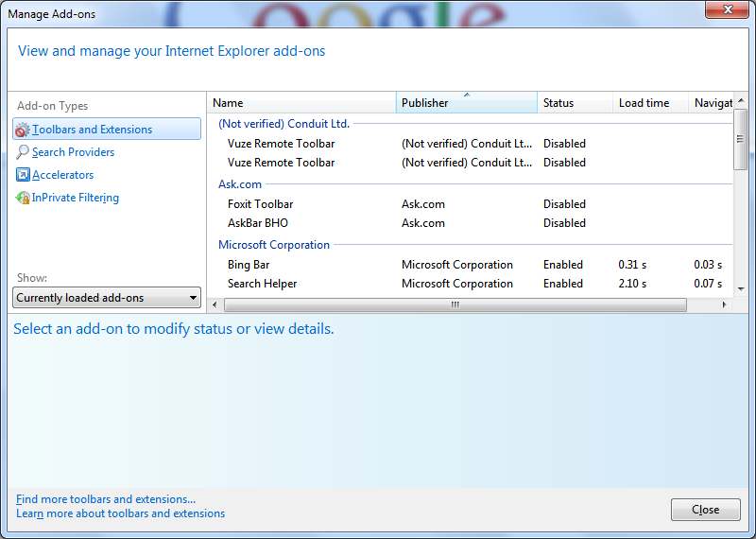Collapse the Ask.com publisher group header
Screen dimensions: 756x539
tap(240, 184)
